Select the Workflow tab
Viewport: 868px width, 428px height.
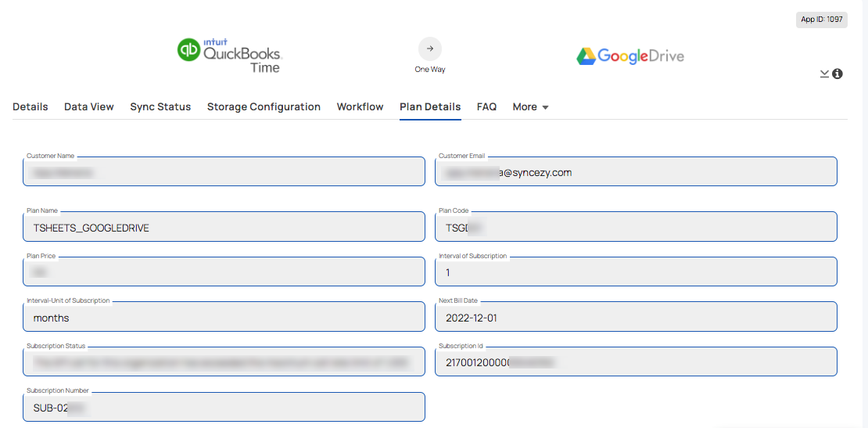click(x=360, y=107)
